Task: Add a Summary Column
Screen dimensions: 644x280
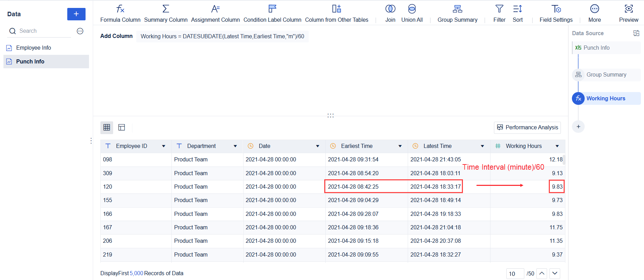Action: 166,13
